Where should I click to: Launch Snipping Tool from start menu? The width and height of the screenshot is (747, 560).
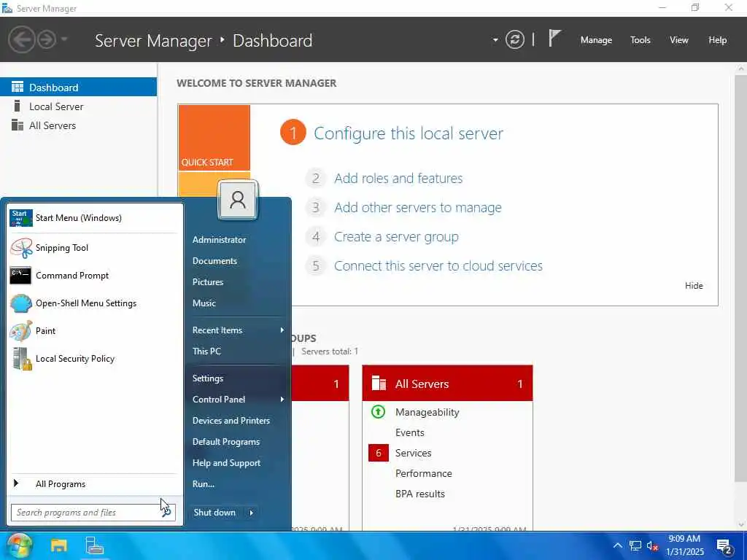94,248
